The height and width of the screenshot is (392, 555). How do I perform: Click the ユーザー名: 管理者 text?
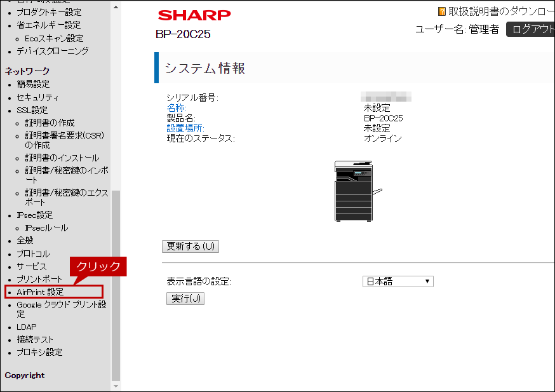click(x=457, y=29)
